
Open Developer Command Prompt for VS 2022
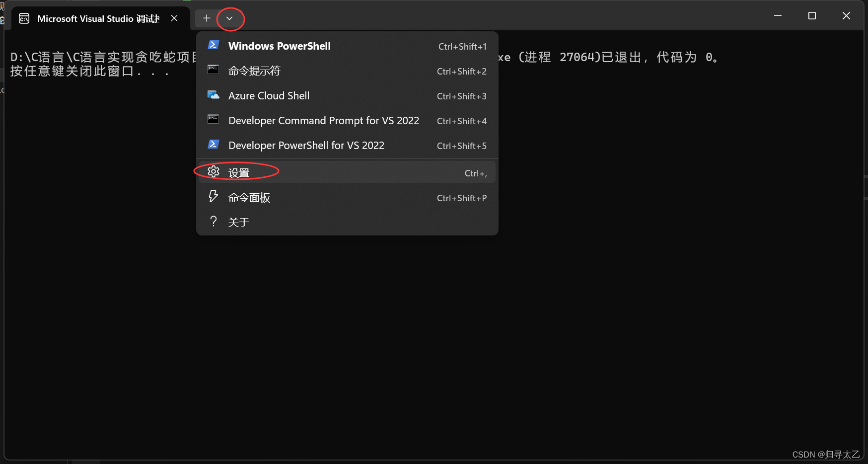click(347, 121)
